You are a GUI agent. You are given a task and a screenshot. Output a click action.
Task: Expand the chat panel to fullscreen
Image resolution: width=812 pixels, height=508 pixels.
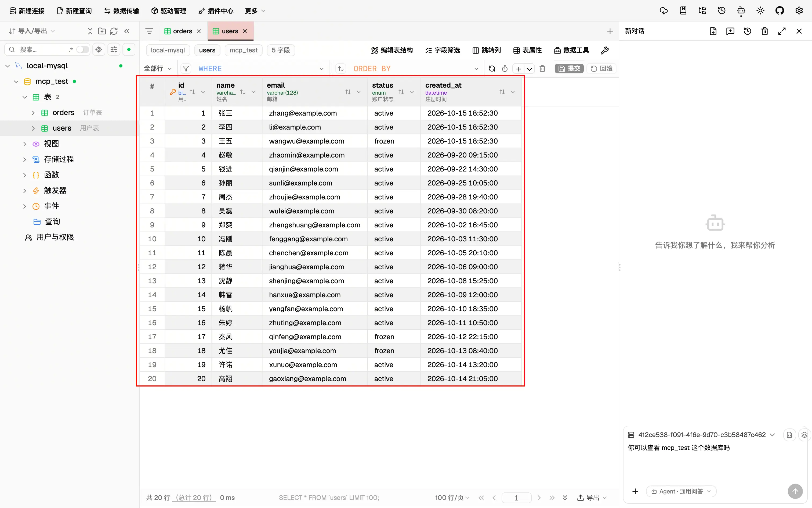click(x=782, y=31)
